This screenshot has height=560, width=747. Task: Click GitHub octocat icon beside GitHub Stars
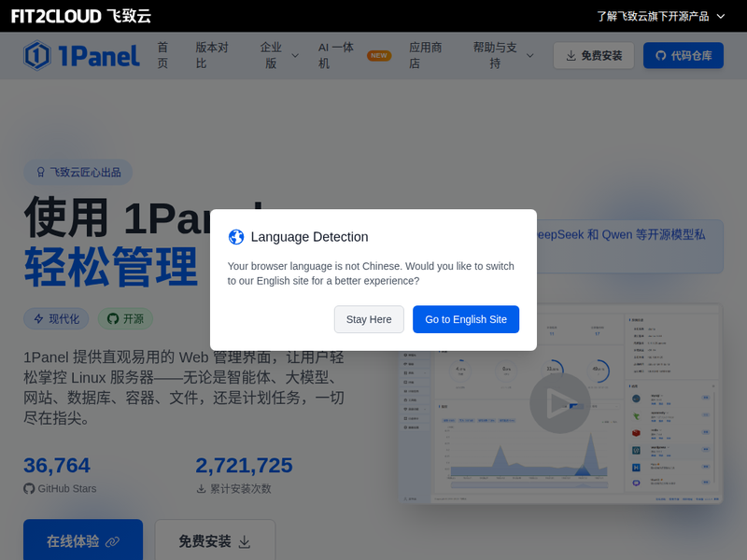coord(29,488)
